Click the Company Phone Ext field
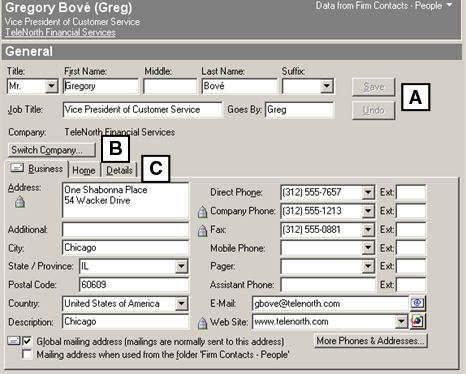466x374 pixels. pyautogui.click(x=411, y=211)
